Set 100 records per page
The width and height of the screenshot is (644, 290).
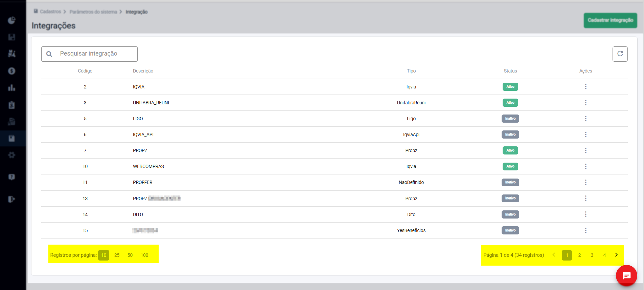click(144, 255)
